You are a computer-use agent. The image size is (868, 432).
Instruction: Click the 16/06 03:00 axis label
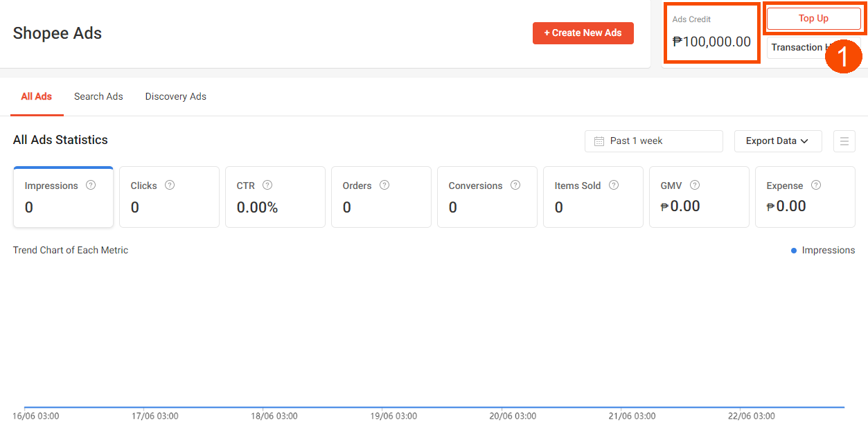click(36, 416)
